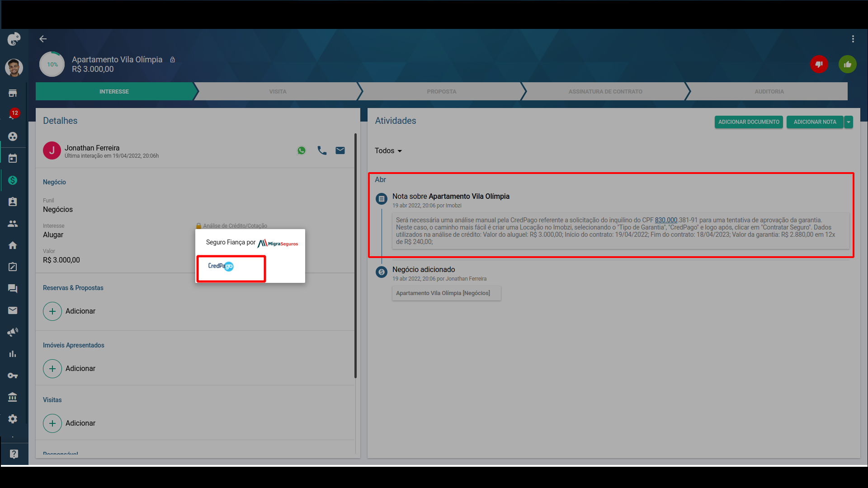Open the help question mark icon
This screenshot has height=488, width=868.
14,454
